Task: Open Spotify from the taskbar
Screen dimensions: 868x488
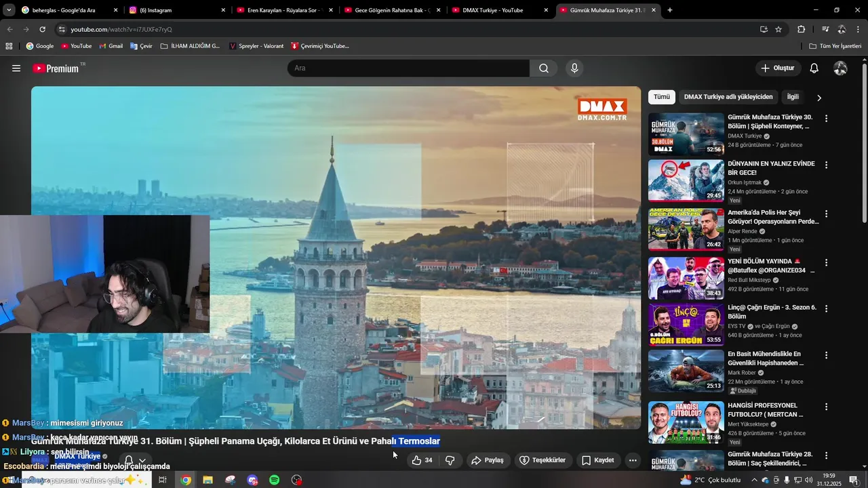Action: click(275, 480)
